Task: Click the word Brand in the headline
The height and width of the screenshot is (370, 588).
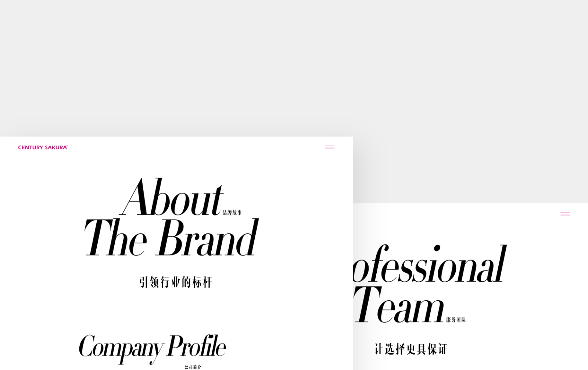Action: [x=208, y=237]
